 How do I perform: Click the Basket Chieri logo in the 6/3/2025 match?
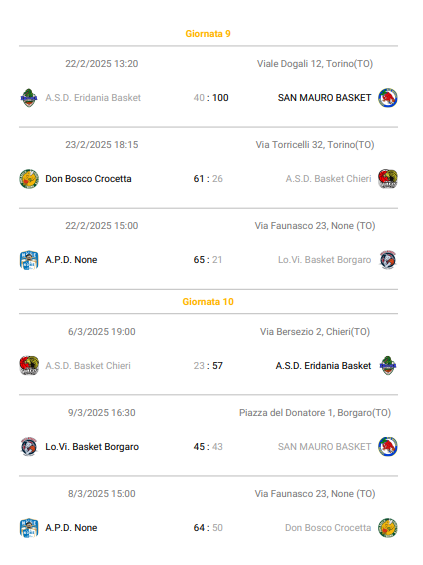pos(29,366)
